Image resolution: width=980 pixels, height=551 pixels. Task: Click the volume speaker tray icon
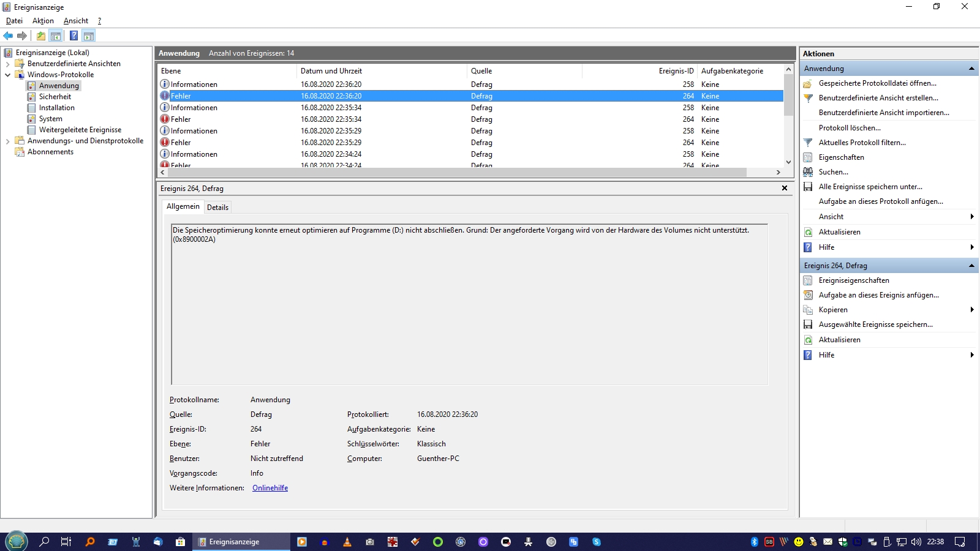tap(916, 542)
